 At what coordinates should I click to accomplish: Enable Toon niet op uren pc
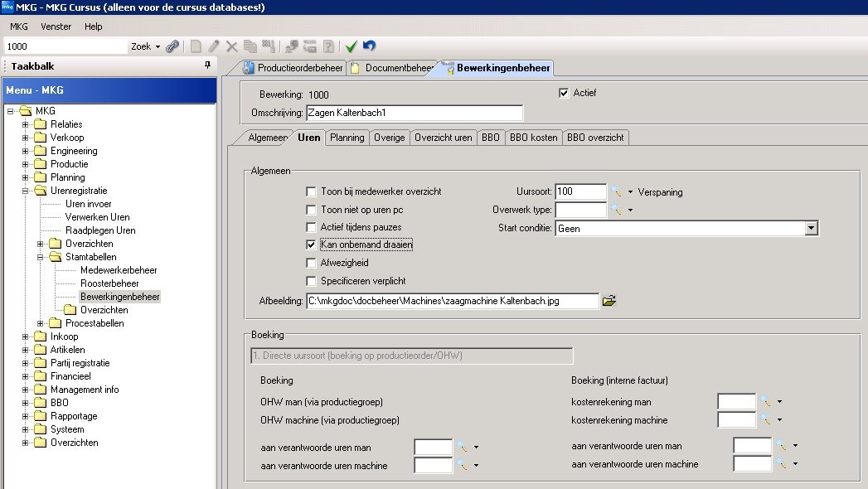[x=311, y=210]
